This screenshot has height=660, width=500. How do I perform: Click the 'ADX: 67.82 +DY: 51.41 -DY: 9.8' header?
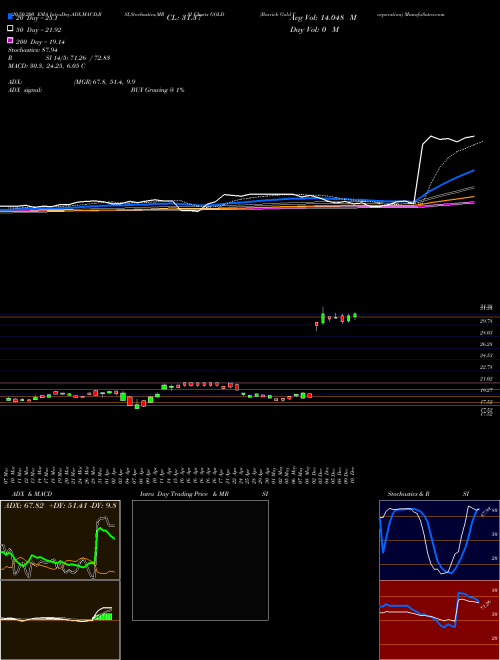coord(60,505)
